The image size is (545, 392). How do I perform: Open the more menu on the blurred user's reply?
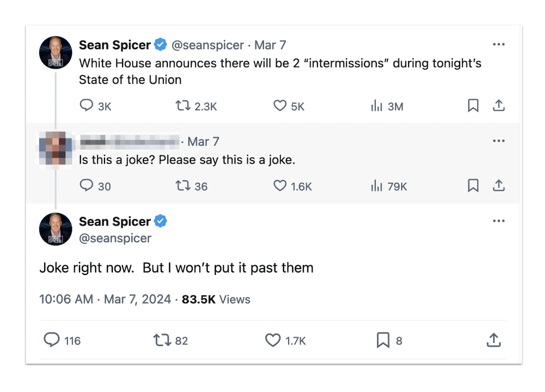click(499, 141)
